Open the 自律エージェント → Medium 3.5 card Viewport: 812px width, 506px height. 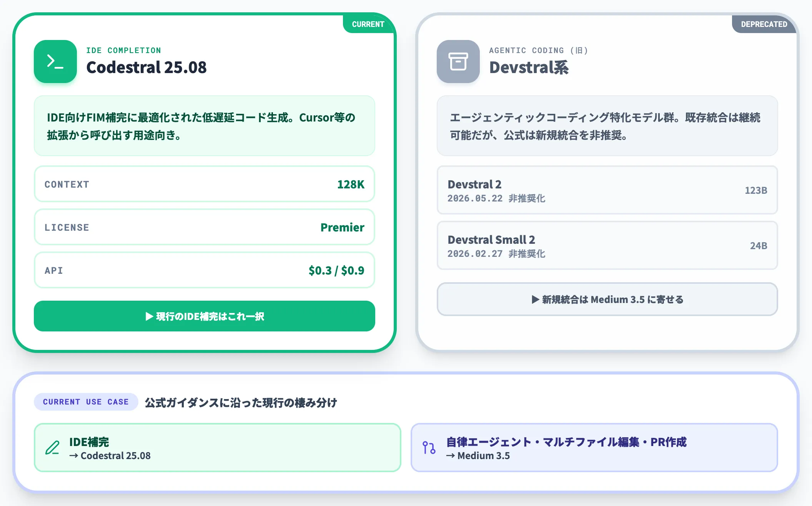594,448
